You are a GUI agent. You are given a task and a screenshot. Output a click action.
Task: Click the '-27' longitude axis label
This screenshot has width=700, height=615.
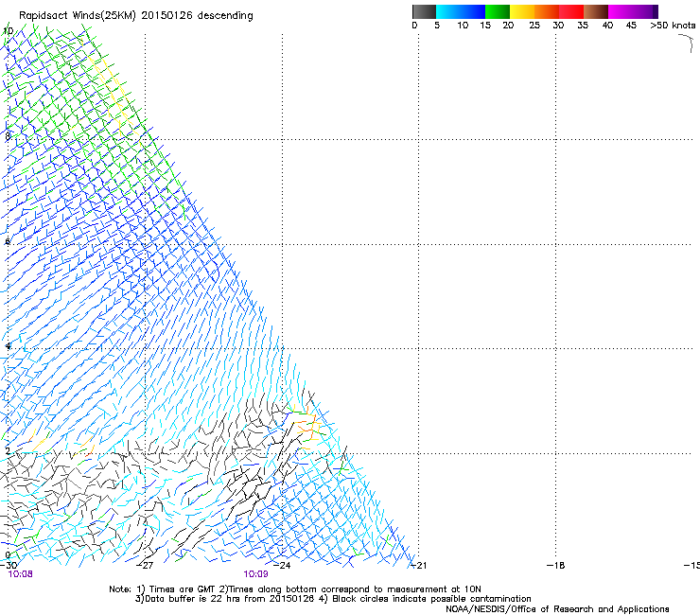pos(145,566)
